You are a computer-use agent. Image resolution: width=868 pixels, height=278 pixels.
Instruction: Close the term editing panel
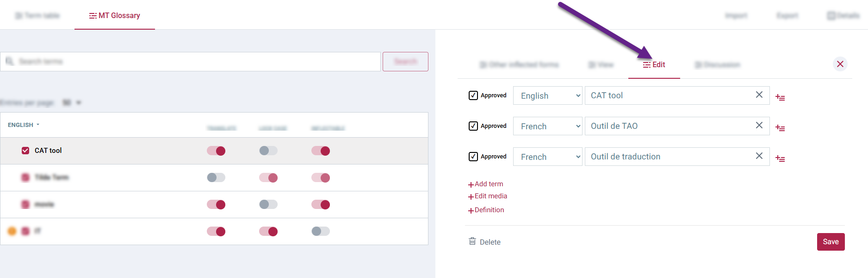(x=840, y=64)
